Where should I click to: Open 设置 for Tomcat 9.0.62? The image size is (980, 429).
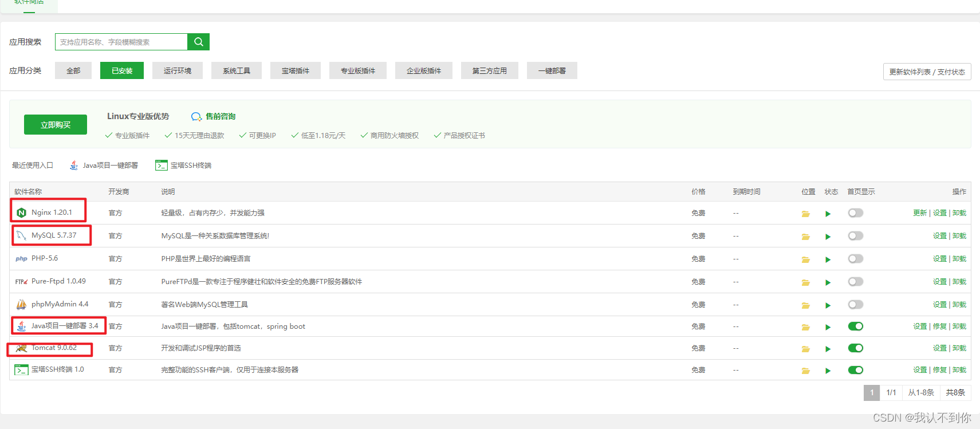tap(939, 348)
